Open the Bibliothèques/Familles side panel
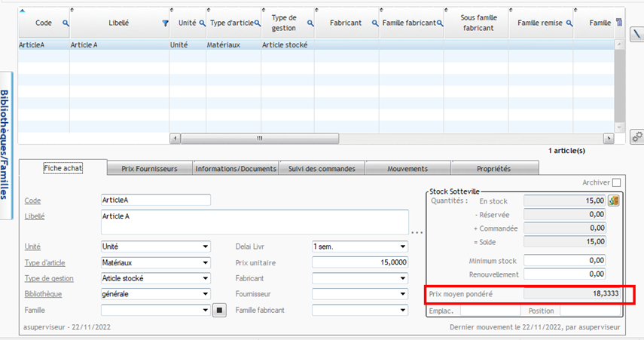 5,145
